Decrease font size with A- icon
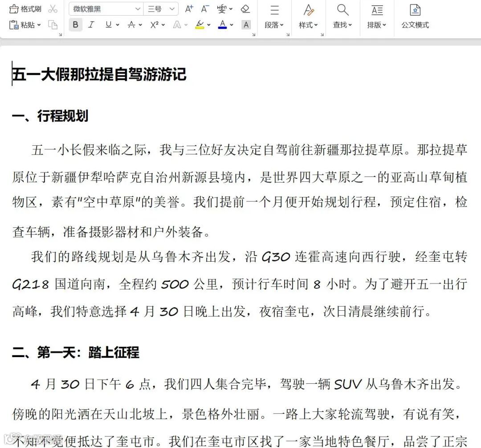Screen dimensions: 481x448 [x=205, y=9]
